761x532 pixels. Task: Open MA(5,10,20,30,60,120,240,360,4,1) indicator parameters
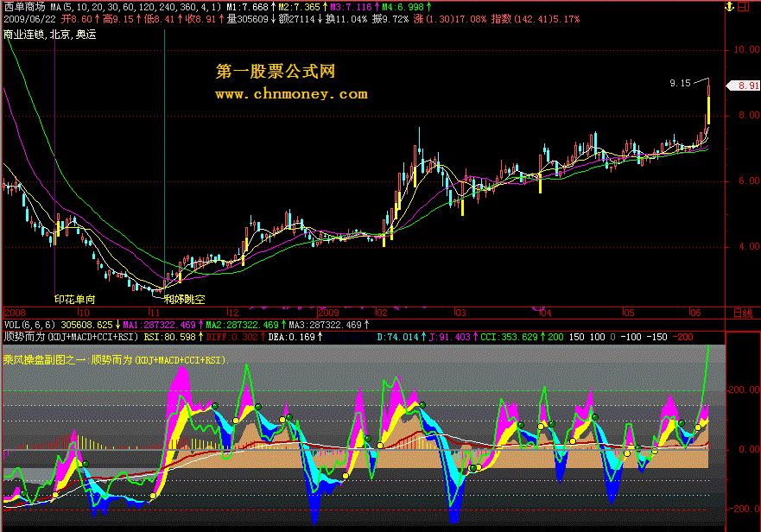pyautogui.click(x=136, y=7)
